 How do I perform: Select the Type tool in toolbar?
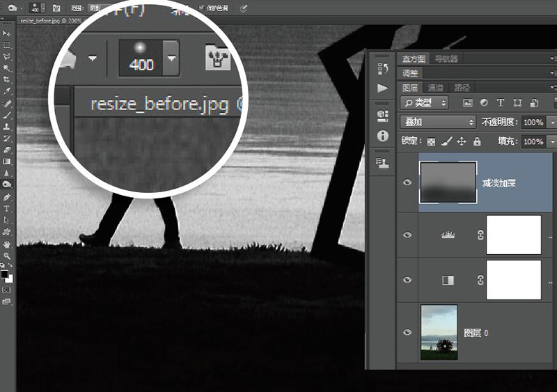click(7, 208)
